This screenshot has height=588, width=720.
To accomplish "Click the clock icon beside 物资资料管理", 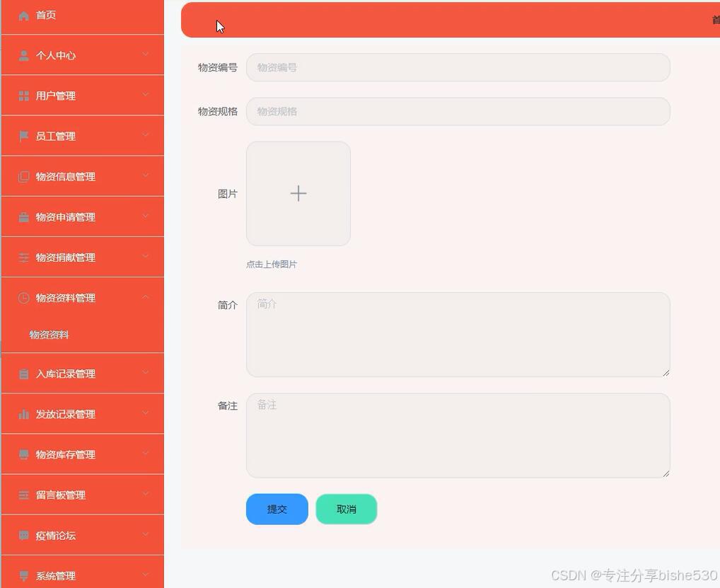I will (x=23, y=298).
